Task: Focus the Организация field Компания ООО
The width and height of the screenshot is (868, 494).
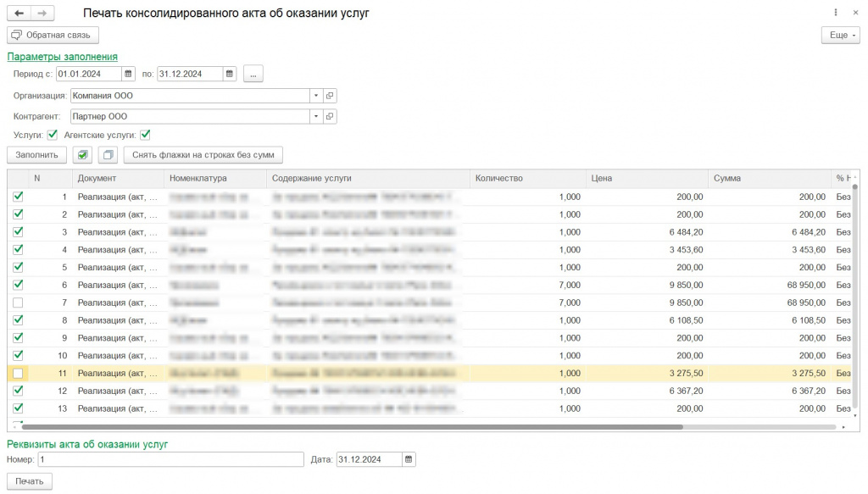Action: [x=189, y=96]
